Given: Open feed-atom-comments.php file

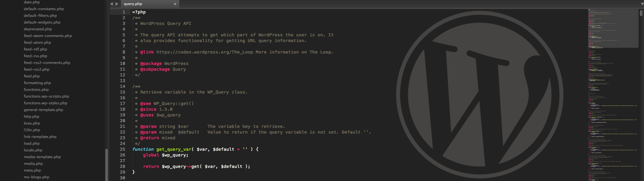Looking at the screenshot, I should pos(48,36).
